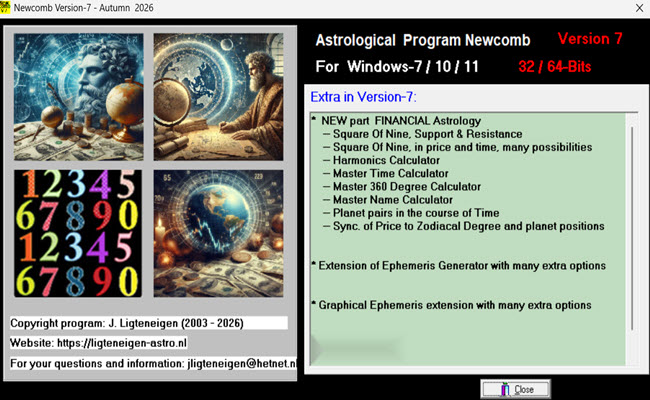The width and height of the screenshot is (650, 400).
Task: Close the window with the title-bar X
Action: [x=639, y=8]
